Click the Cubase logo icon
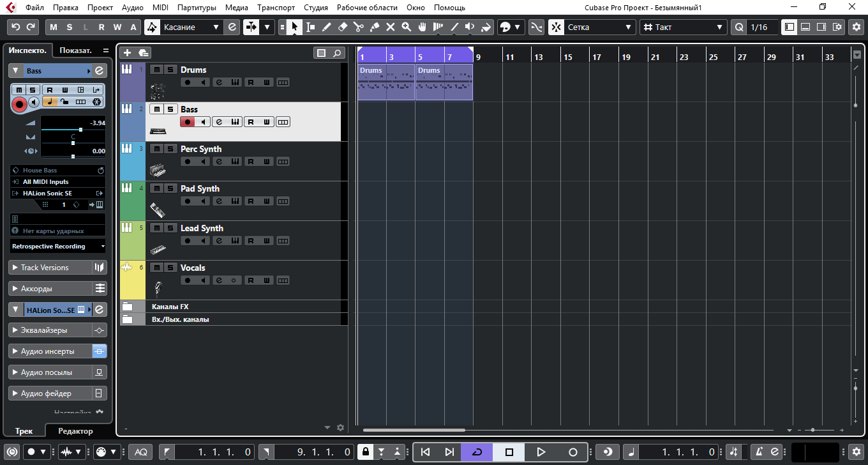The width and height of the screenshot is (868, 465). click(11, 8)
